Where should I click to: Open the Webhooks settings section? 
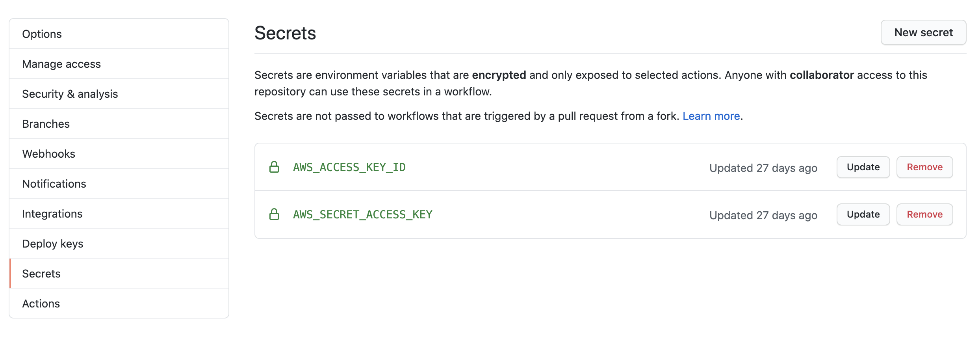coord(48,154)
